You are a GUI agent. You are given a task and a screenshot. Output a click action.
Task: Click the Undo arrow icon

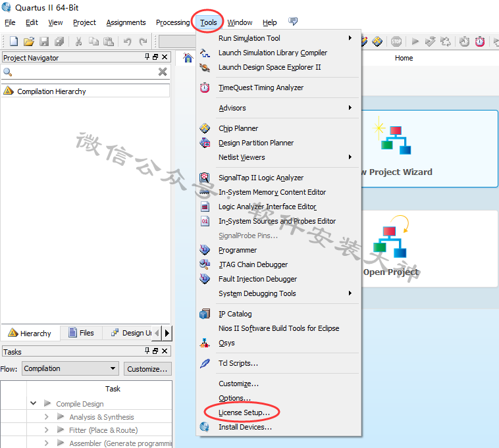click(x=128, y=41)
